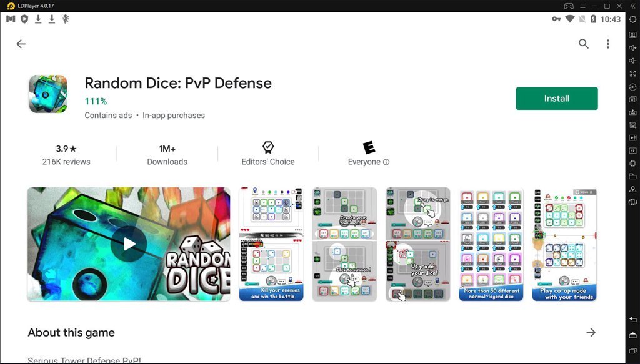Open the 'Play co-op mode' screenshot
This screenshot has height=364, width=640.
click(x=564, y=244)
